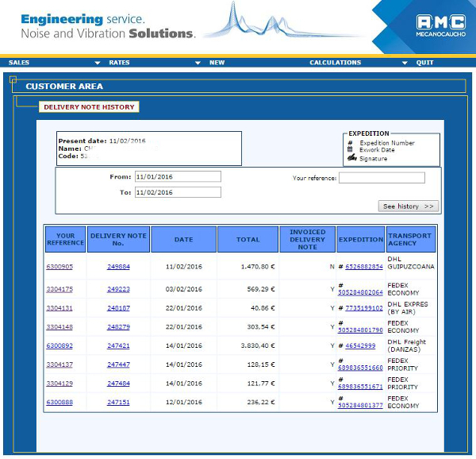Open delivery note 248279

(118, 327)
